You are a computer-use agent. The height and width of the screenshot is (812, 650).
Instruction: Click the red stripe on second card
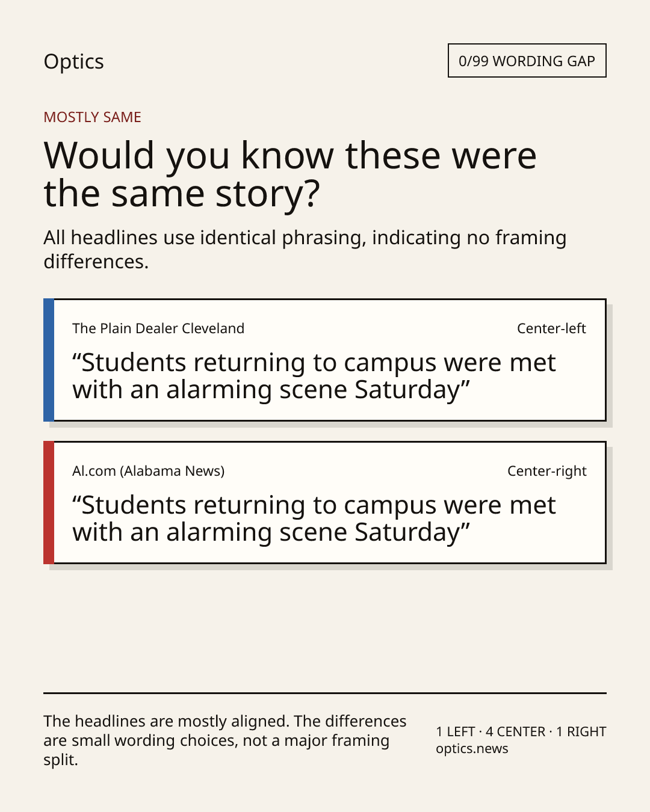49,502
